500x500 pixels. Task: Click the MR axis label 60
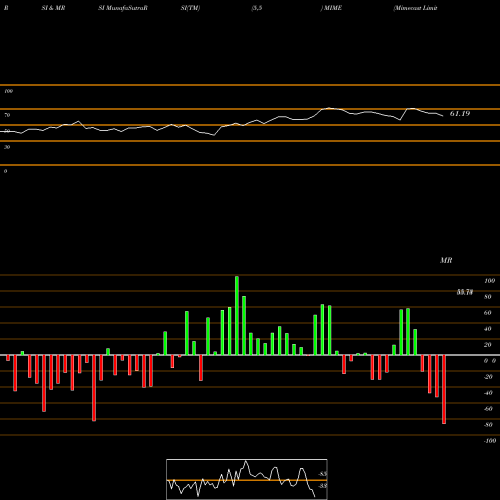click(x=488, y=313)
